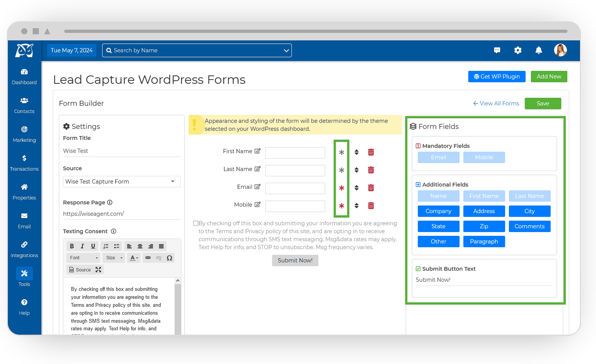The height and width of the screenshot is (364, 596).
Task: Show Response Page info tooltip
Action: 110,202
